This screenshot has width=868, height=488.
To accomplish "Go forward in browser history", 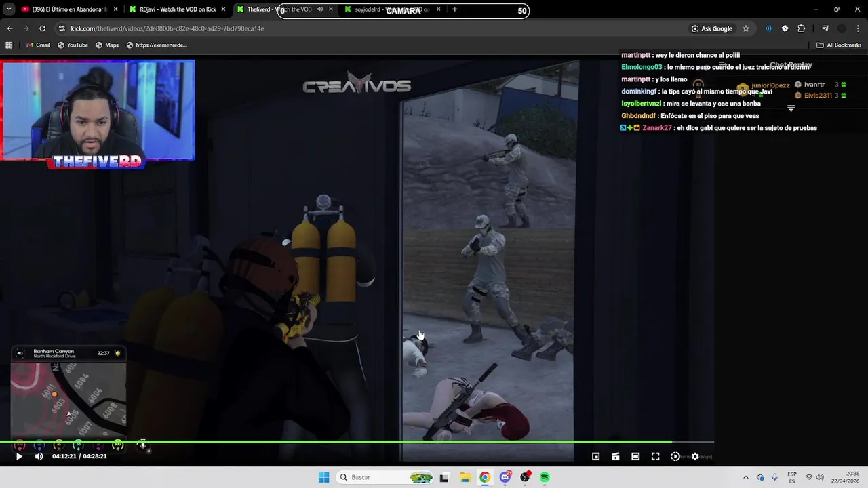I will pos(26,28).
